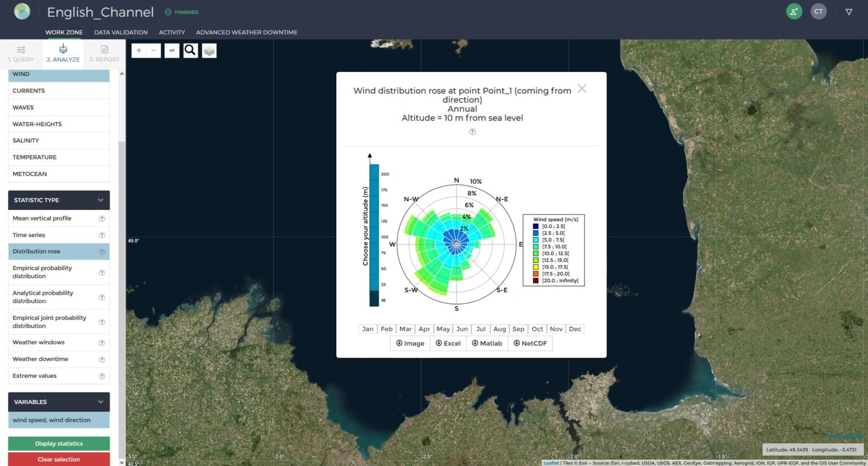Switch to the 3. REPORT step
This screenshot has width=868, height=466.
click(104, 54)
